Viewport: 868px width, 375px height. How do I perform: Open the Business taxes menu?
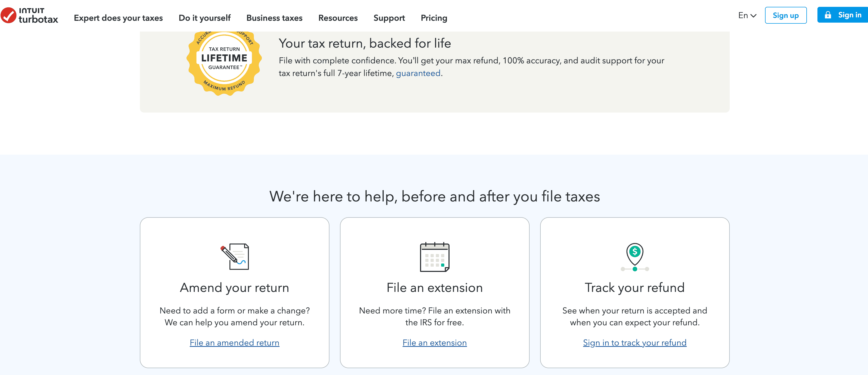[x=274, y=18]
